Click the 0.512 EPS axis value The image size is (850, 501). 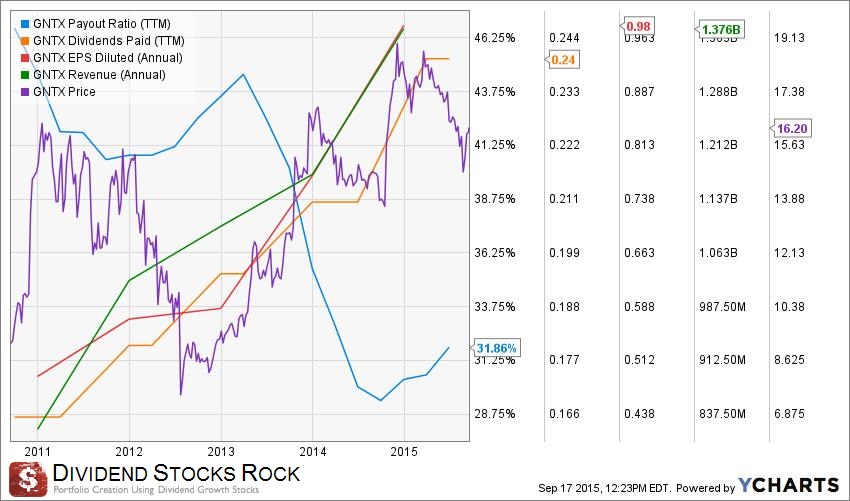point(639,360)
